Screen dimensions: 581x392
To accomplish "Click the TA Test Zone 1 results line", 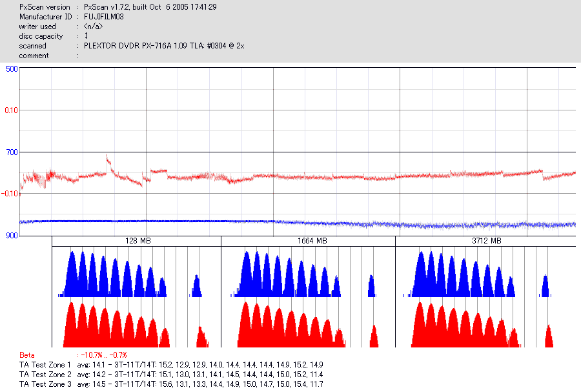I will [171, 365].
